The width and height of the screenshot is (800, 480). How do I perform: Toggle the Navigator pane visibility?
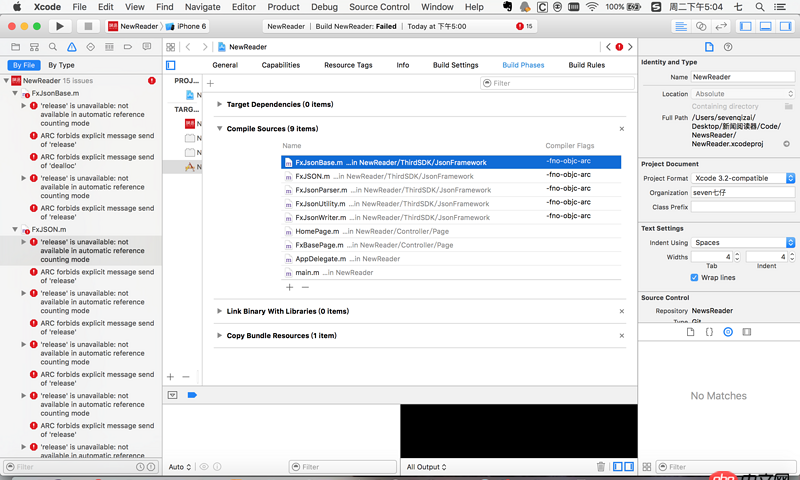745,26
